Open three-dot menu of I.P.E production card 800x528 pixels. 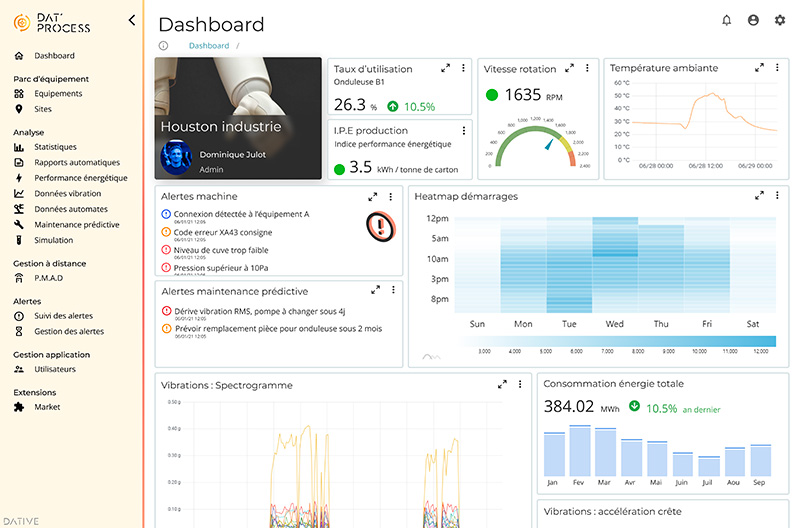click(464, 131)
